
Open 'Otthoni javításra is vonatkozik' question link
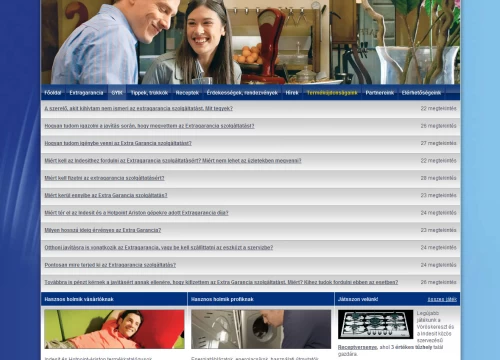click(x=159, y=247)
